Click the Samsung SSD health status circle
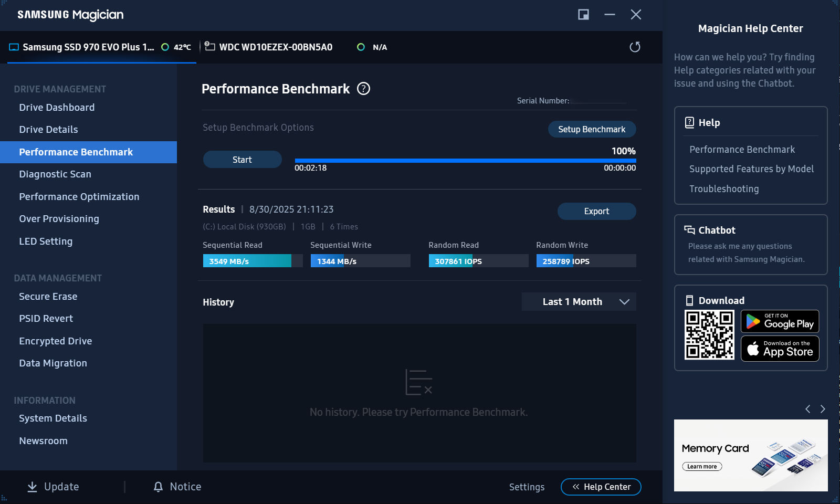 tap(165, 47)
